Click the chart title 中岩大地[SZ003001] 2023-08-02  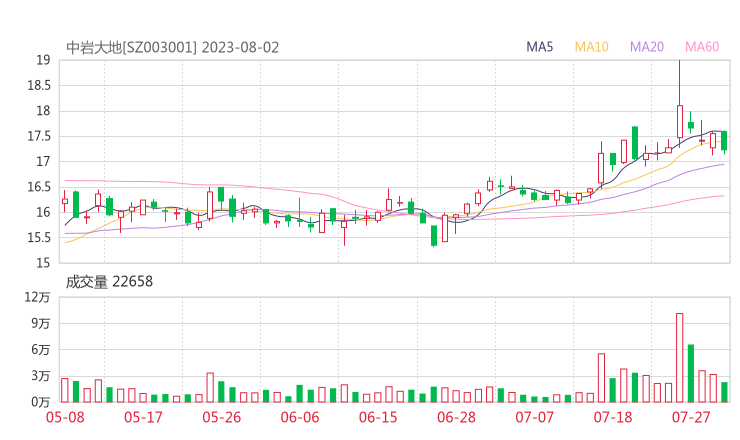coord(172,48)
